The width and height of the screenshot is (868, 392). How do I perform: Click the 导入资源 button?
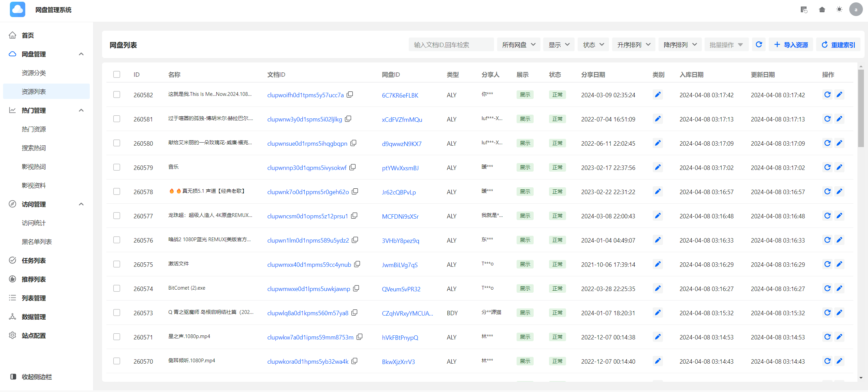(791, 45)
